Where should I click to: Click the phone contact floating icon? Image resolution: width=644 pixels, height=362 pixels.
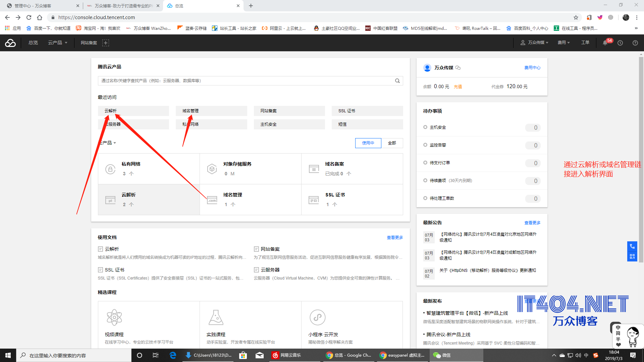[x=632, y=246]
